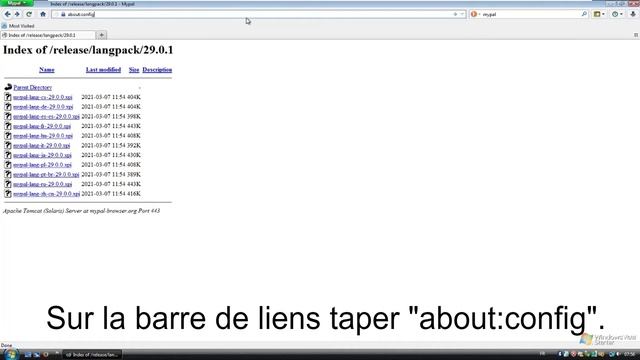Open mypal-lang-pl-29.0.0.xpi link

tap(42, 164)
